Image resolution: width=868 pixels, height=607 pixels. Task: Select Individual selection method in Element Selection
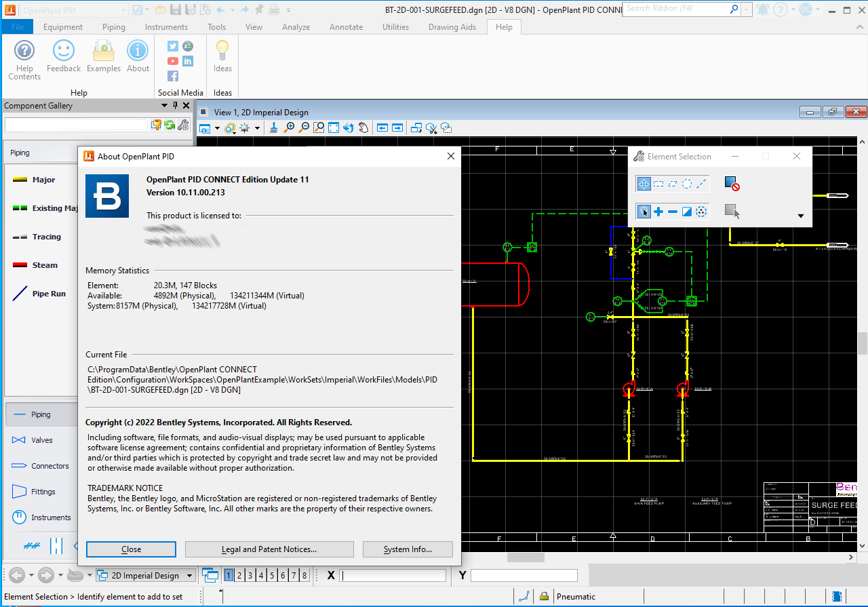644,184
